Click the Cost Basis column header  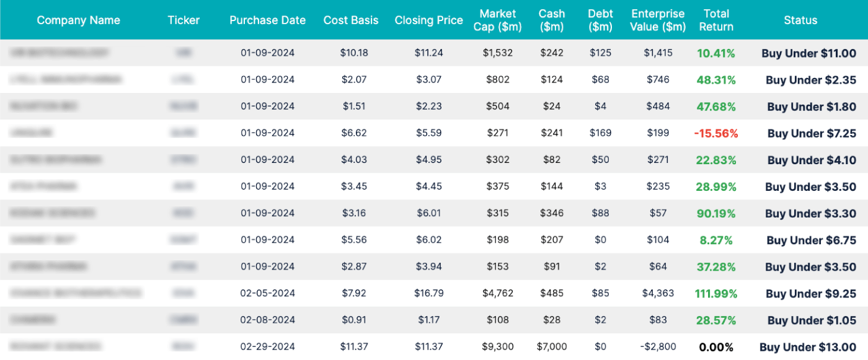coord(350,20)
